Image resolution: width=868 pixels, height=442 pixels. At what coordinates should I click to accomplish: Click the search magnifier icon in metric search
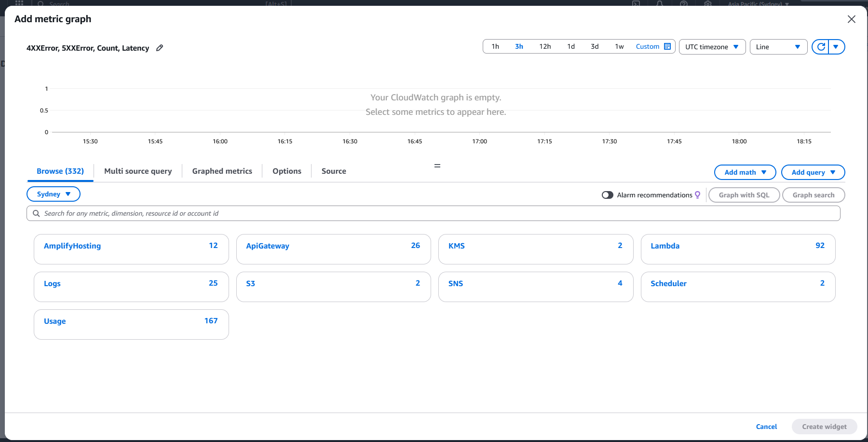click(x=36, y=213)
